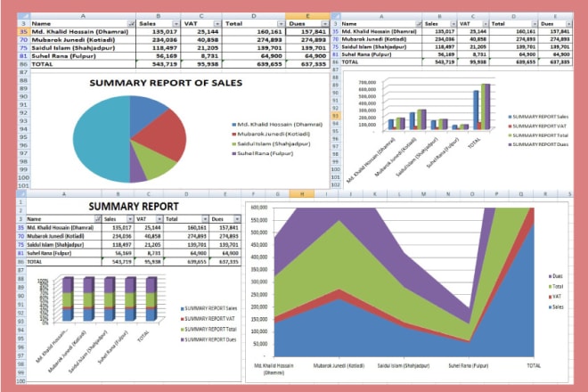Click 'SUMMARY REPORT Dues' legend entry of the clustered column chart
Viewport: 588px width, 392px height.
click(538, 144)
